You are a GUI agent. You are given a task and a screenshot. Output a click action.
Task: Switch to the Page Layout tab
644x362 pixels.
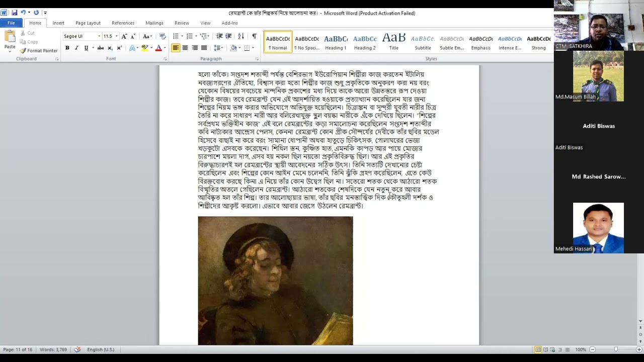click(x=88, y=23)
